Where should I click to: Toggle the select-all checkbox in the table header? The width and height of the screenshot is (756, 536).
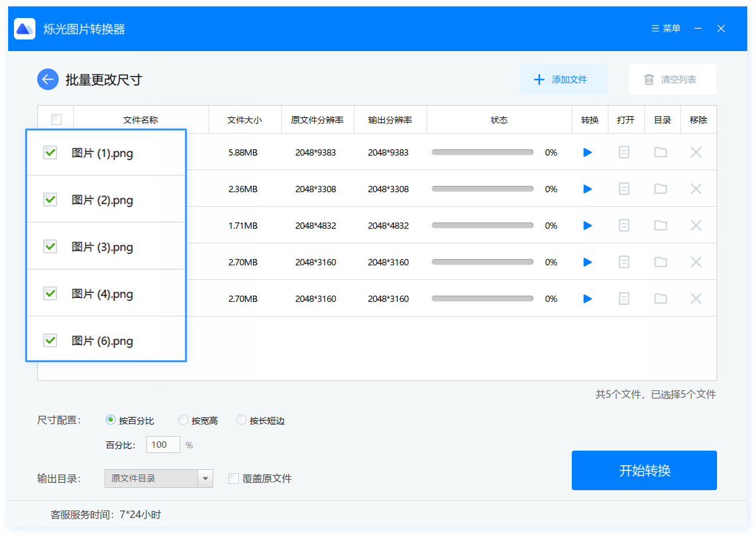56,119
